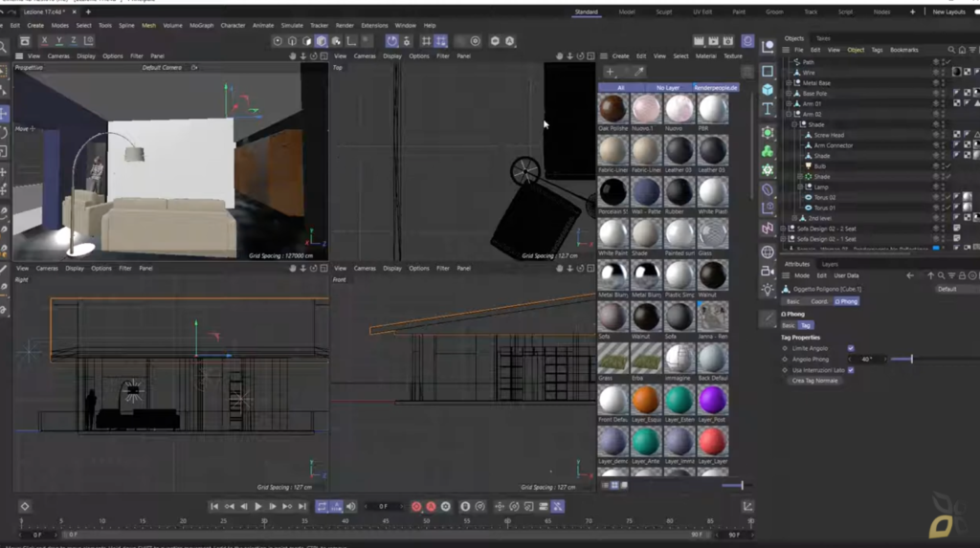Lock the X axis in the toolbar
The height and width of the screenshot is (548, 980).
coord(44,40)
